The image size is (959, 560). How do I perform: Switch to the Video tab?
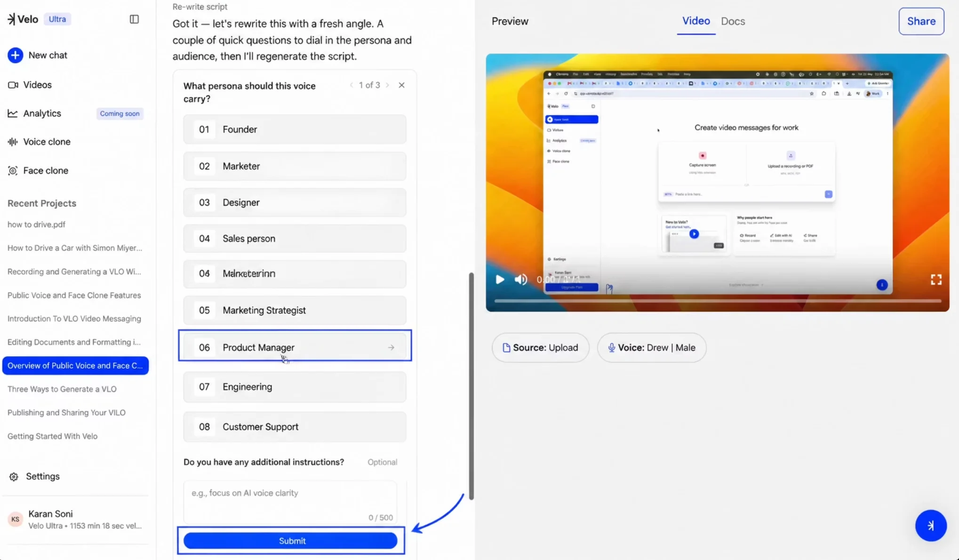coord(696,21)
